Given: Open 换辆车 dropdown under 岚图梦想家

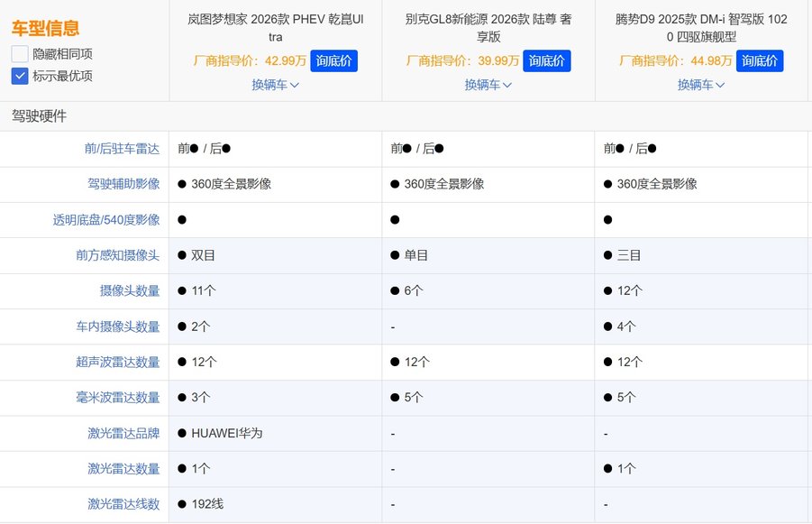Looking at the screenshot, I should (x=275, y=85).
